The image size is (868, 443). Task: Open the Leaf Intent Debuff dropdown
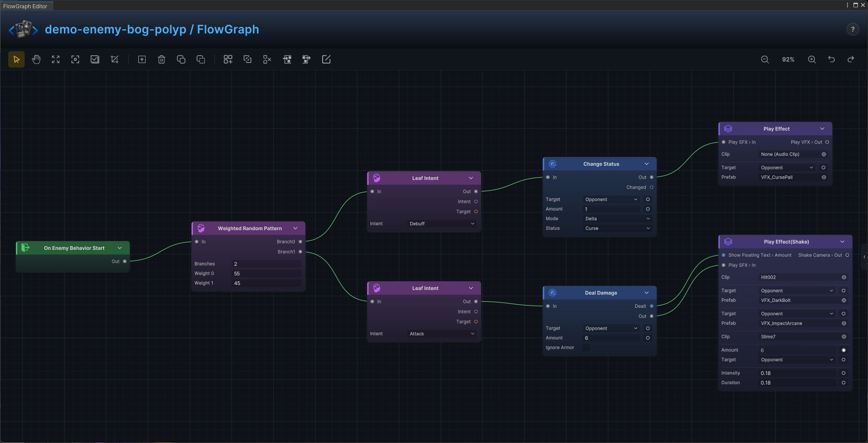(x=442, y=224)
